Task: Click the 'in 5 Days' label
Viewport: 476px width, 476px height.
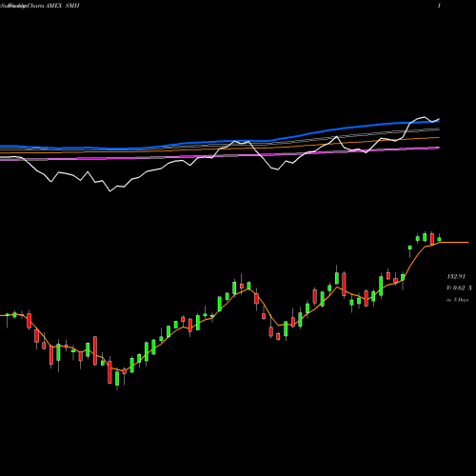Action: tap(457, 300)
